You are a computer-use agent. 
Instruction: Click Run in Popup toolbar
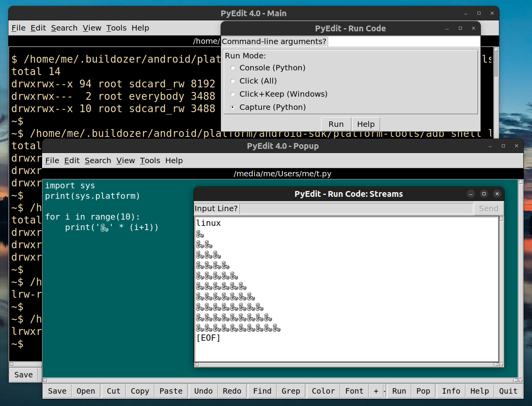[x=399, y=391]
